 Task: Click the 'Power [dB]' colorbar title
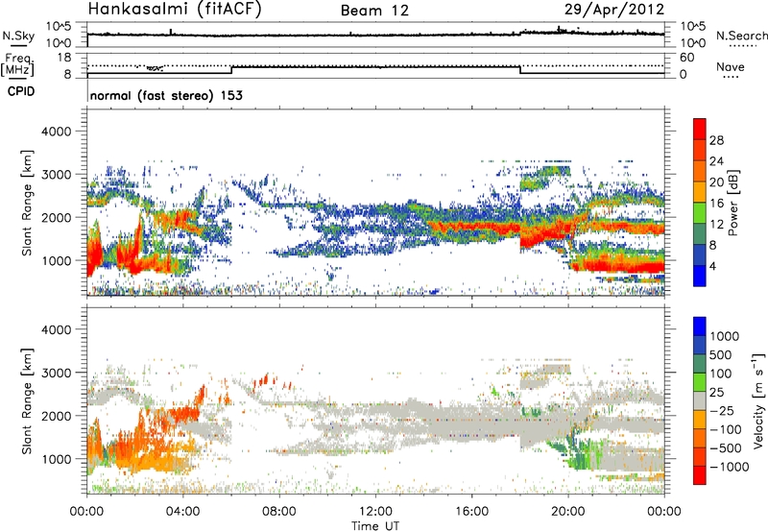733,203
